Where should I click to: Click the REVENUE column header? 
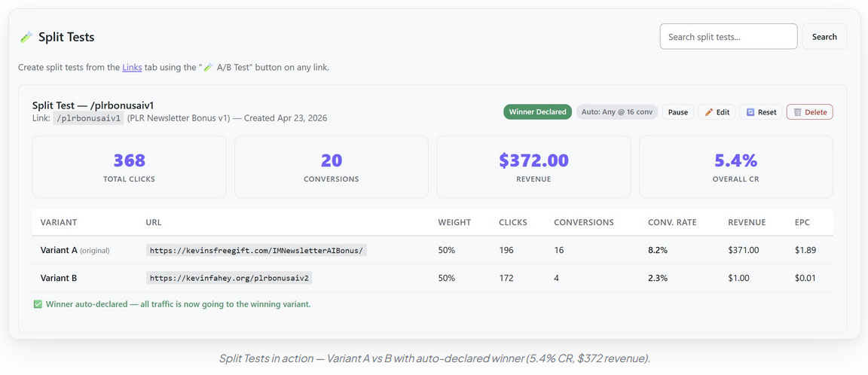pyautogui.click(x=747, y=222)
